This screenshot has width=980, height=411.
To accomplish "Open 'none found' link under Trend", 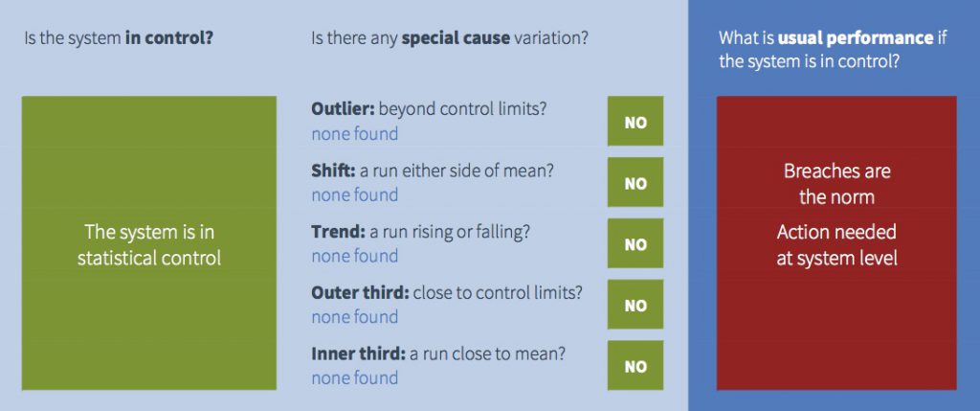I will (x=354, y=256).
